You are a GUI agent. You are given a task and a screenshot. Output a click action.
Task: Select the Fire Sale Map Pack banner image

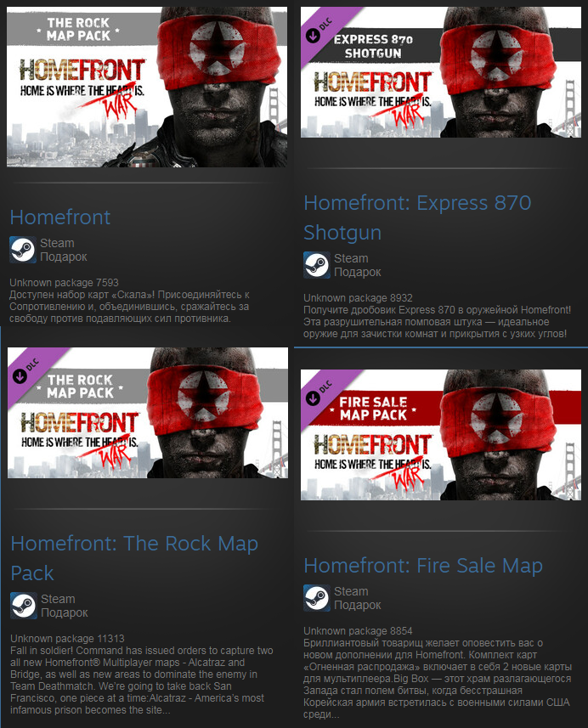441,435
